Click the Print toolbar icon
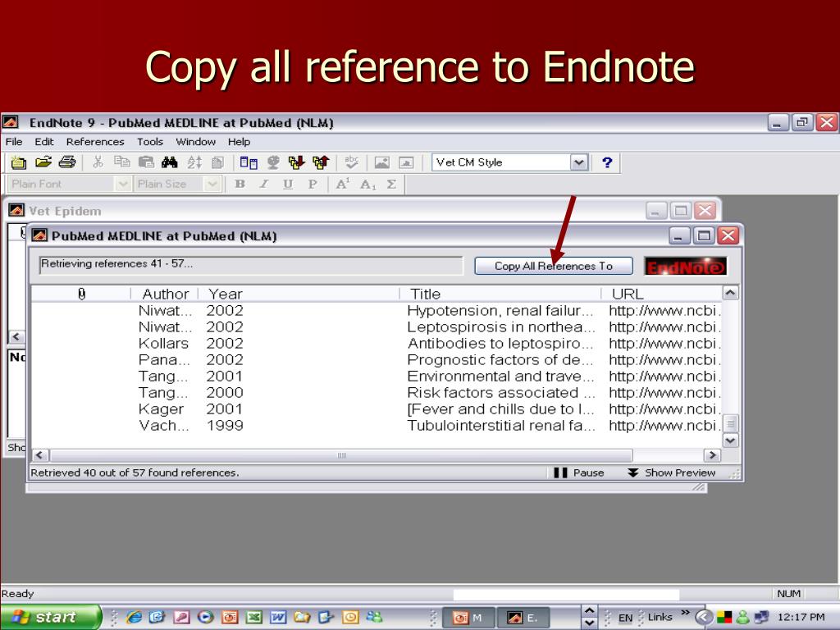The width and height of the screenshot is (840, 630). point(67,162)
